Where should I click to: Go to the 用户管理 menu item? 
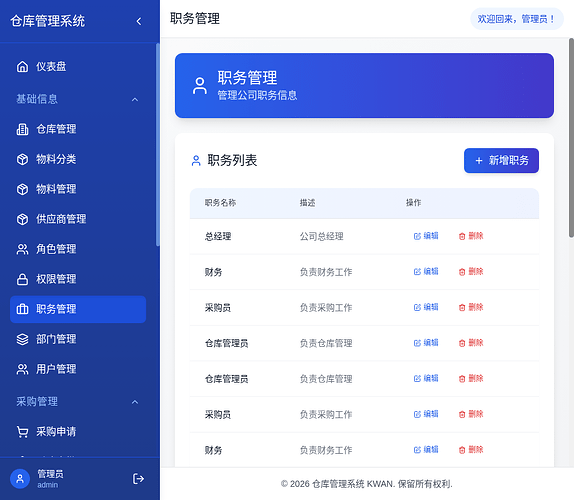point(78,369)
